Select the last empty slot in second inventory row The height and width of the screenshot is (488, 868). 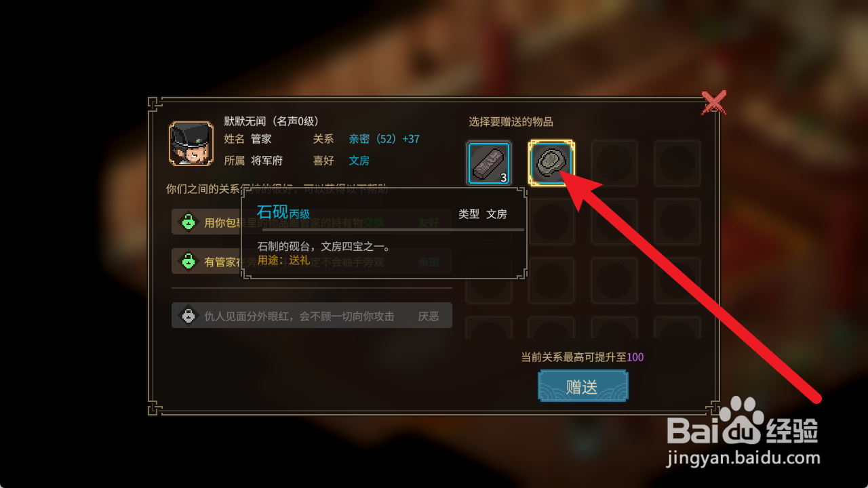pyautogui.click(x=677, y=221)
